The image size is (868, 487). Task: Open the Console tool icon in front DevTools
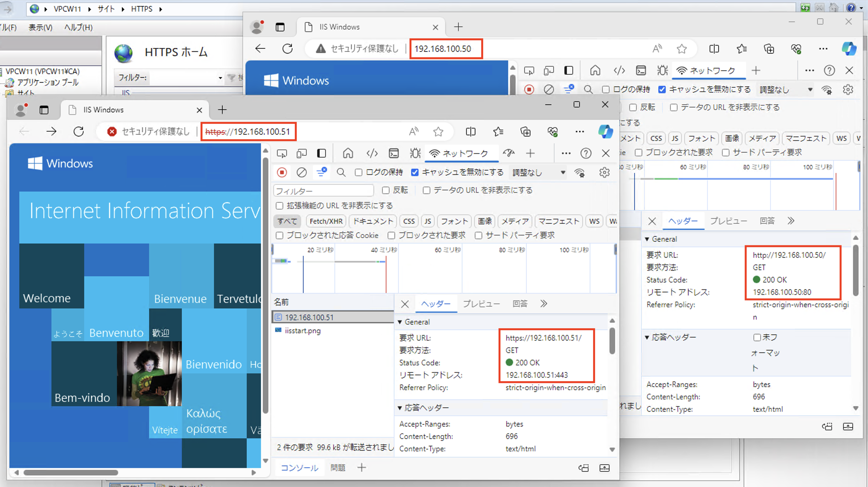(x=394, y=153)
